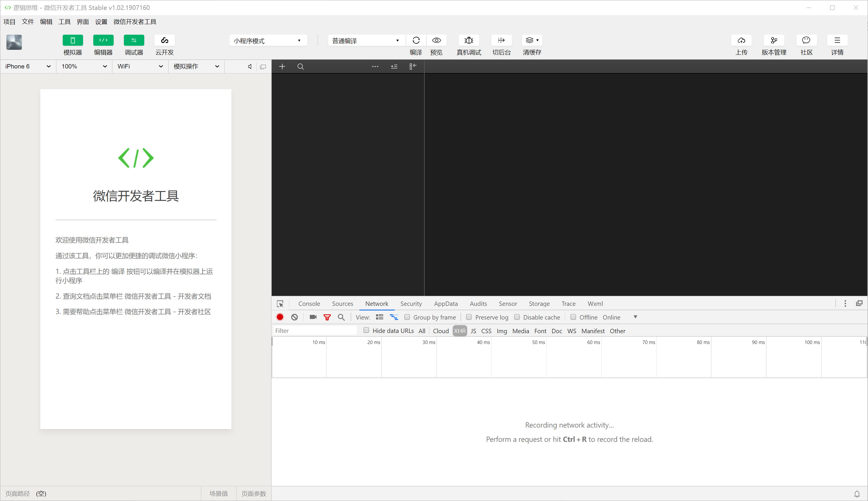
Task: Tick the Offline checkbox
Action: 573,317
